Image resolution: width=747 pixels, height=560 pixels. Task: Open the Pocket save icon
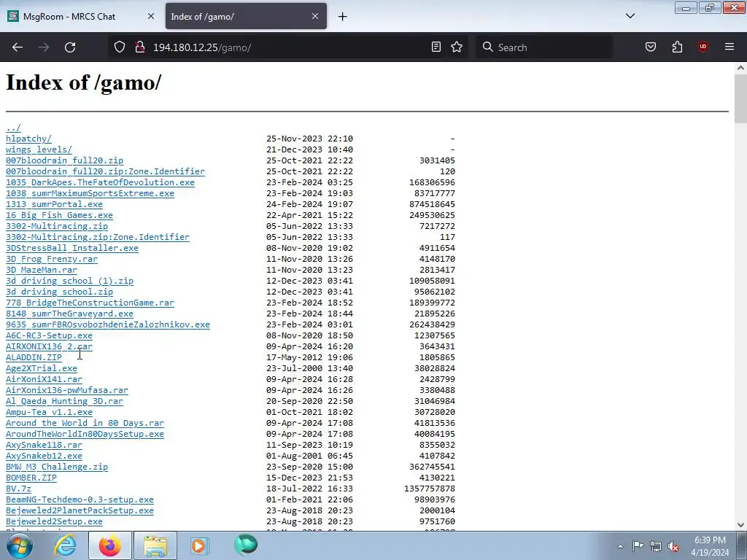651,47
